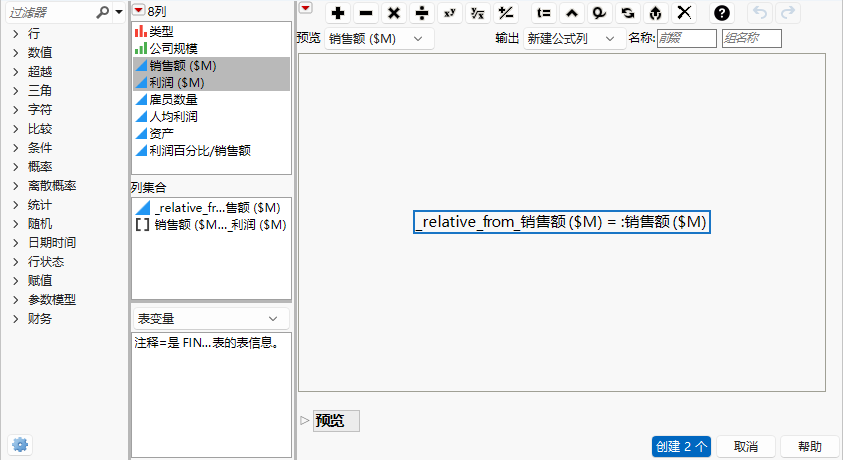Click the caret insertion button
Viewport: 843px width, 460px height.
pyautogui.click(x=571, y=13)
